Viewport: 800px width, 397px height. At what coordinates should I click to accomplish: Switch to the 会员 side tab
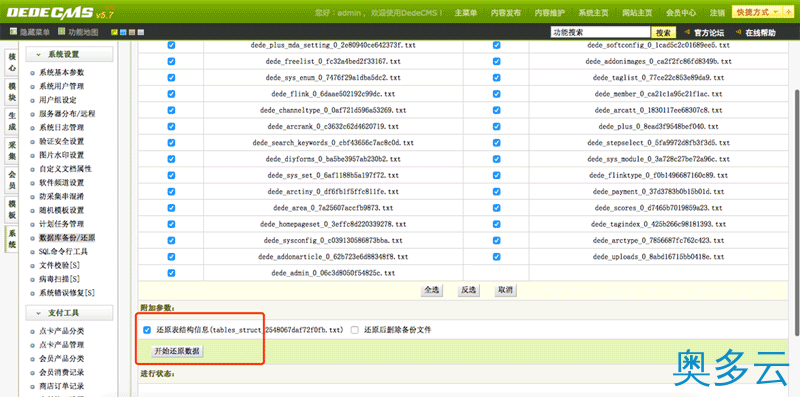pyautogui.click(x=12, y=180)
